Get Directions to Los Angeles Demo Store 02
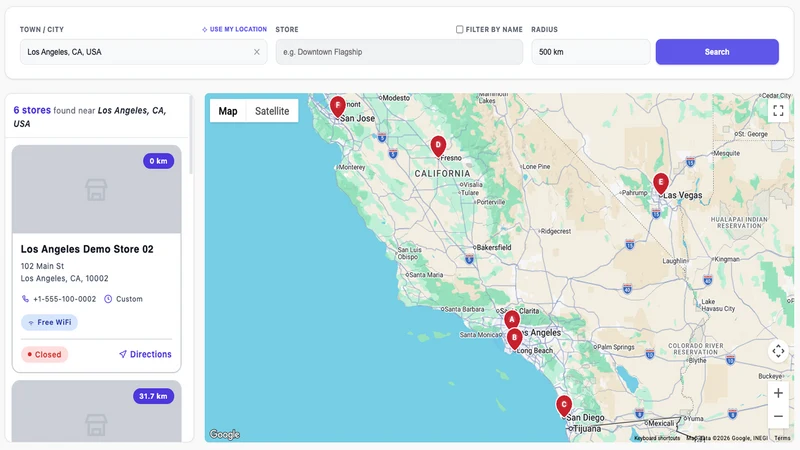This screenshot has width=800, height=450. coord(145,354)
